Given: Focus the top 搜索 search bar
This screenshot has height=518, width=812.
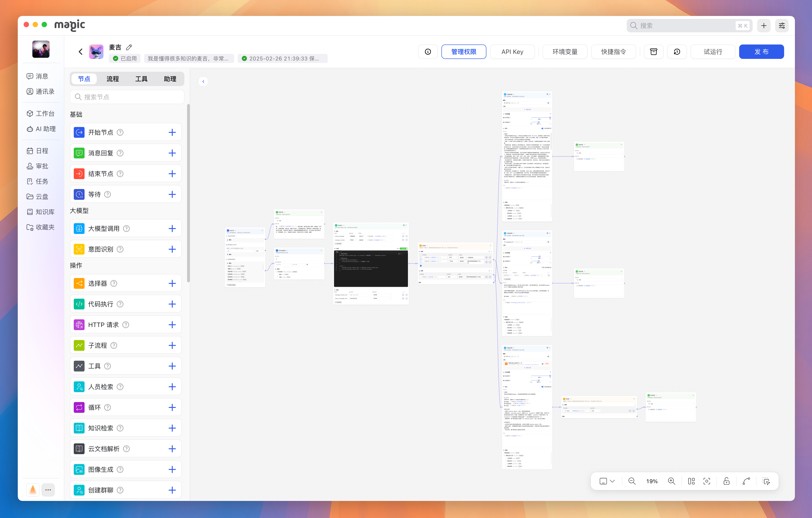Looking at the screenshot, I should [x=689, y=26].
